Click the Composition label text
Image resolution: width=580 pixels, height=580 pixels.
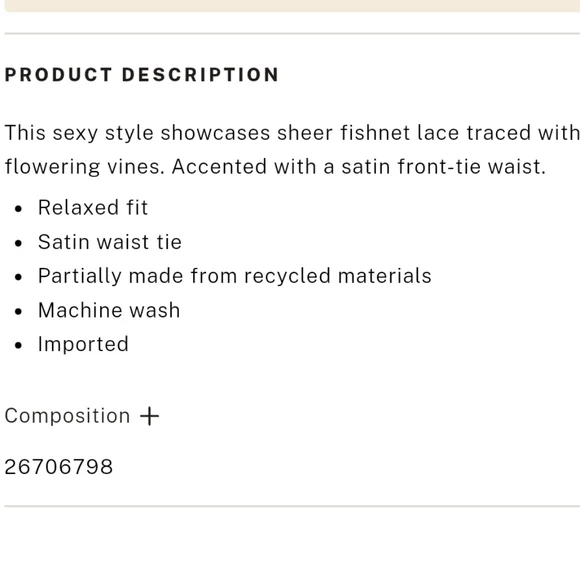point(67,416)
